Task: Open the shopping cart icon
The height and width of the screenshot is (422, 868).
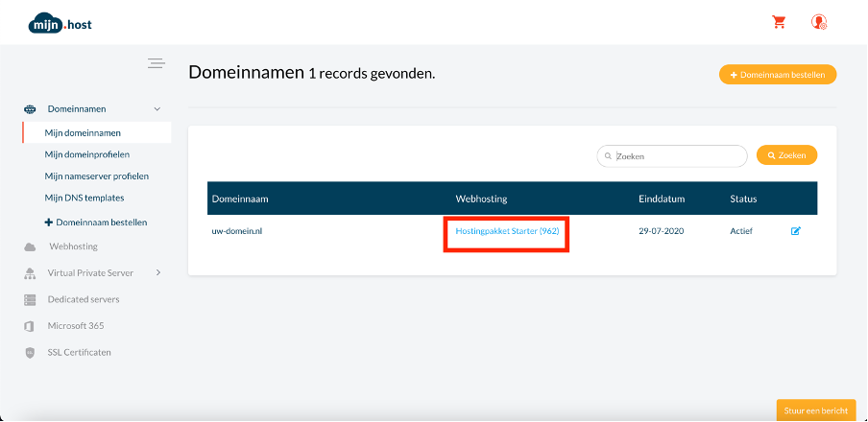Action: click(779, 22)
